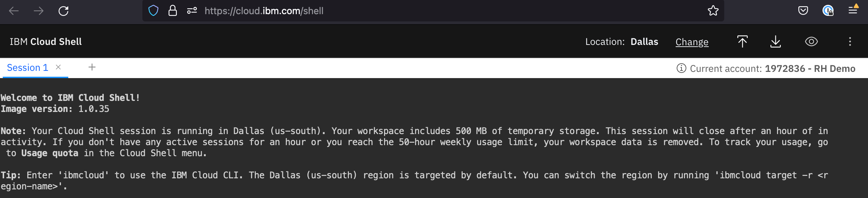The image size is (868, 198).
Task: Add a new session tab
Action: 92,67
